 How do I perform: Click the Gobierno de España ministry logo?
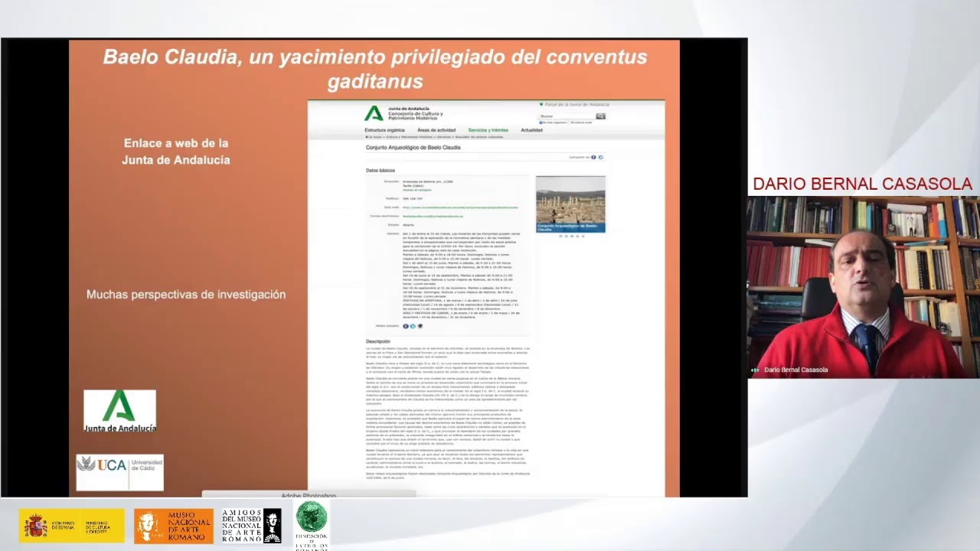(x=72, y=527)
